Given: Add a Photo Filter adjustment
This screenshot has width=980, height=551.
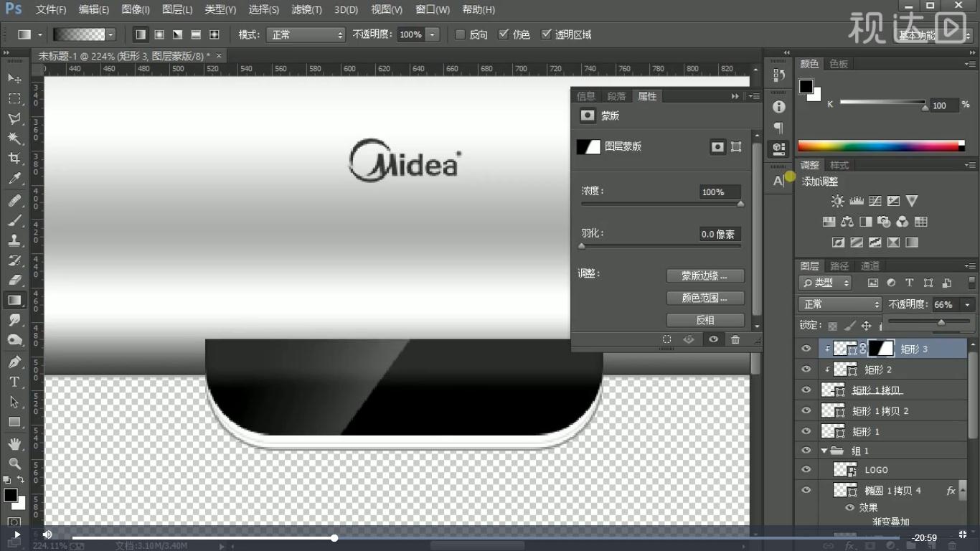Looking at the screenshot, I should click(x=884, y=222).
